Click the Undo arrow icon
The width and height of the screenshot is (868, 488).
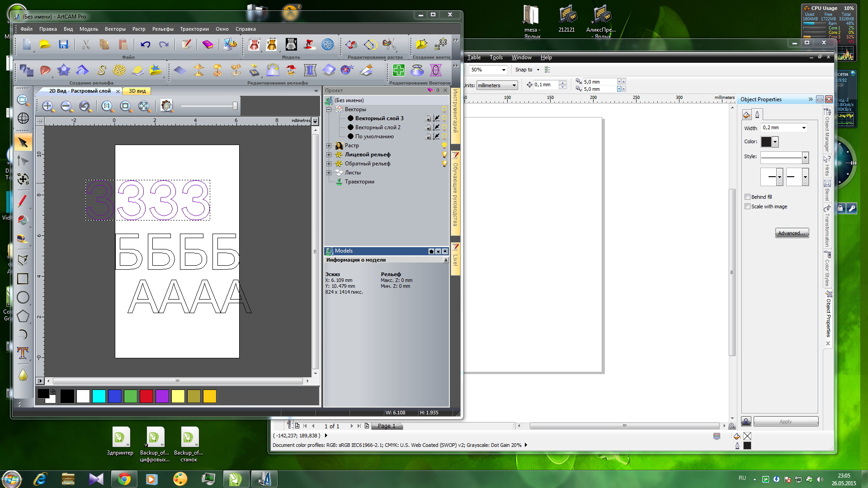click(145, 44)
